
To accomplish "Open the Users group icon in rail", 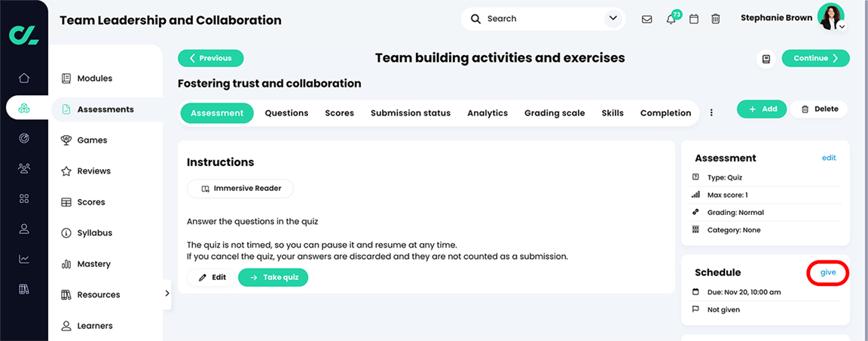I will pyautogui.click(x=24, y=168).
